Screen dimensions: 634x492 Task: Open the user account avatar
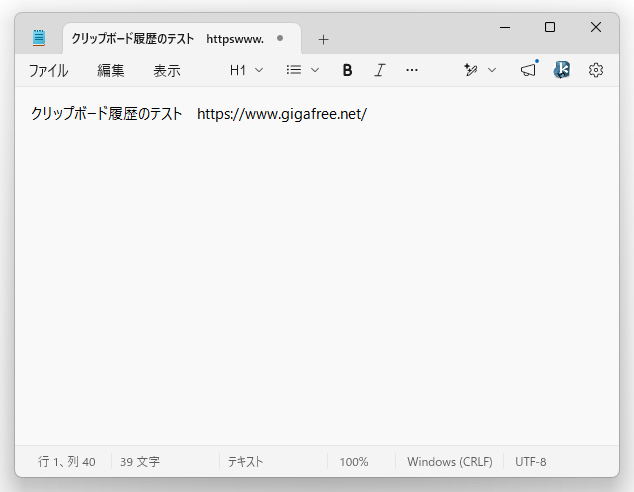562,70
